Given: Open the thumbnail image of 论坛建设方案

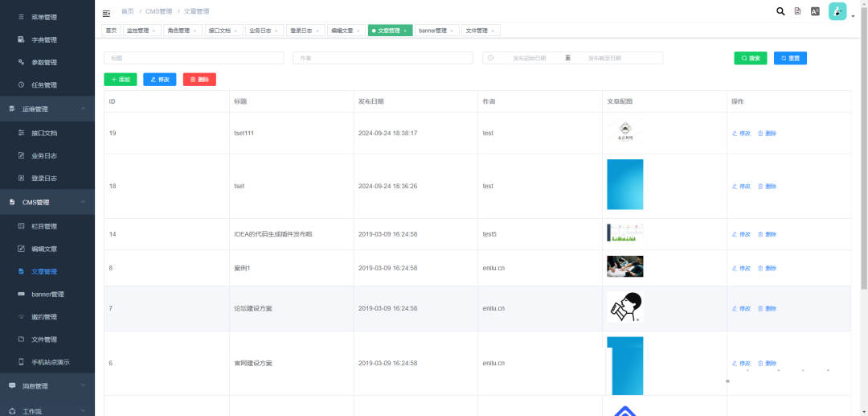Looking at the screenshot, I should (x=624, y=307).
